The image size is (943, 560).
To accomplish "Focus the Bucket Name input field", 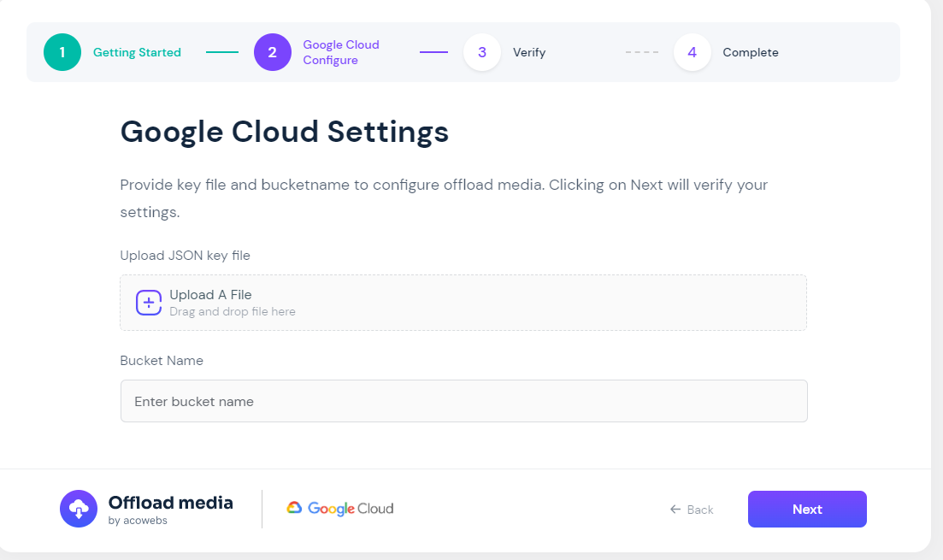I will click(x=463, y=401).
